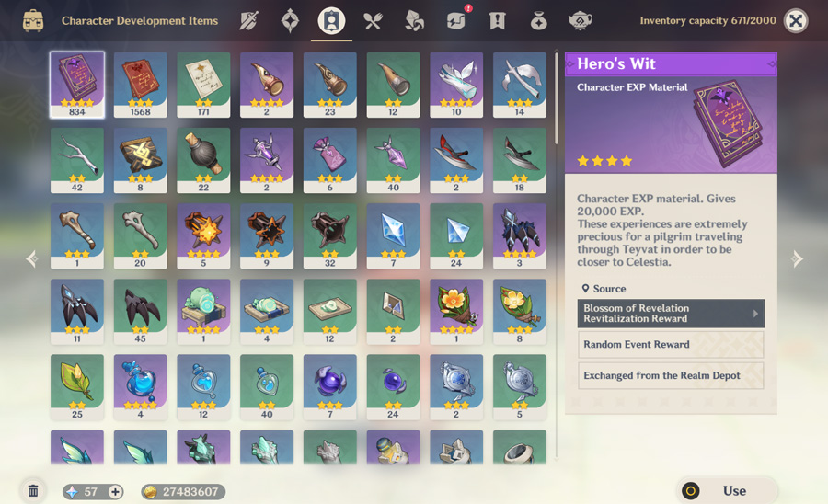The height and width of the screenshot is (504, 828).
Task: Open the Artifacts inventory tab
Action: coord(290,21)
